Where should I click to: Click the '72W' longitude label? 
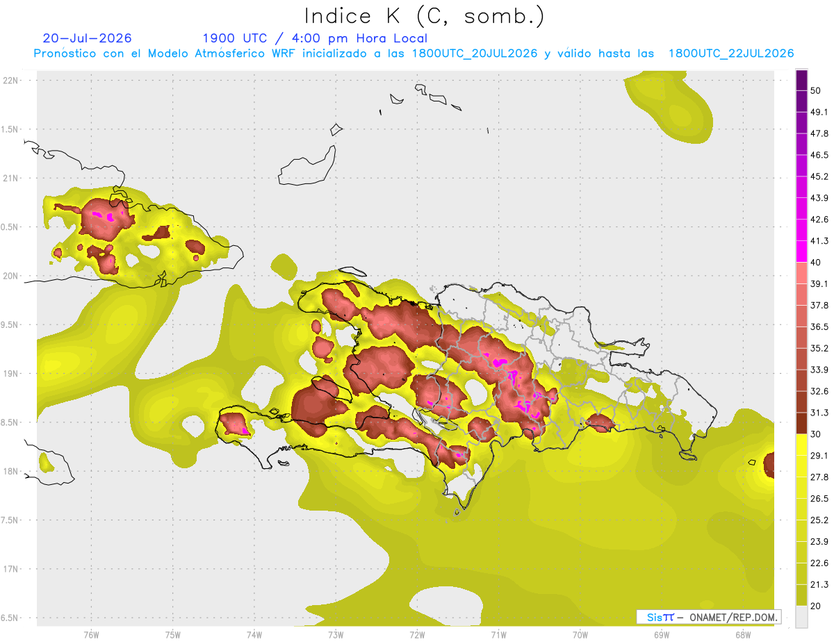pos(417,635)
